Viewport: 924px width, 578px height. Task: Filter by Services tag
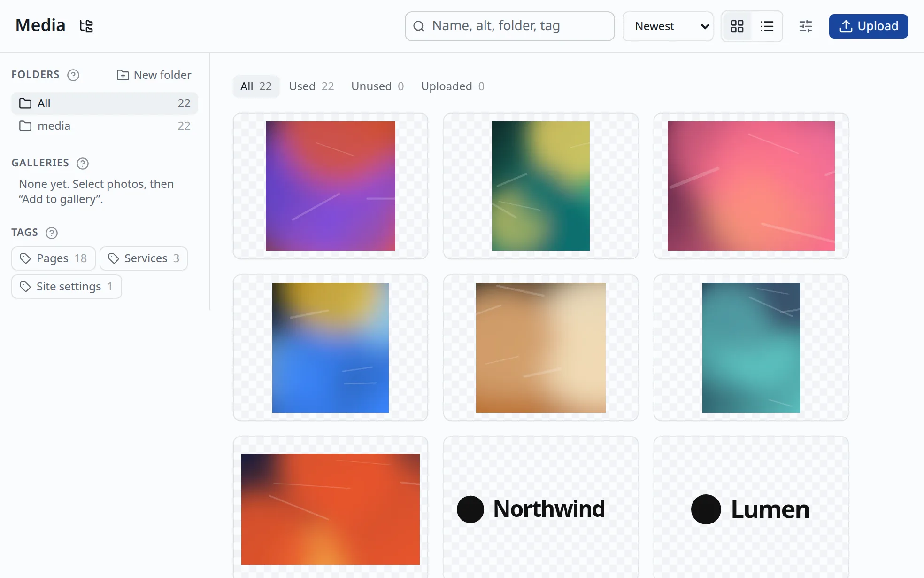[144, 258]
